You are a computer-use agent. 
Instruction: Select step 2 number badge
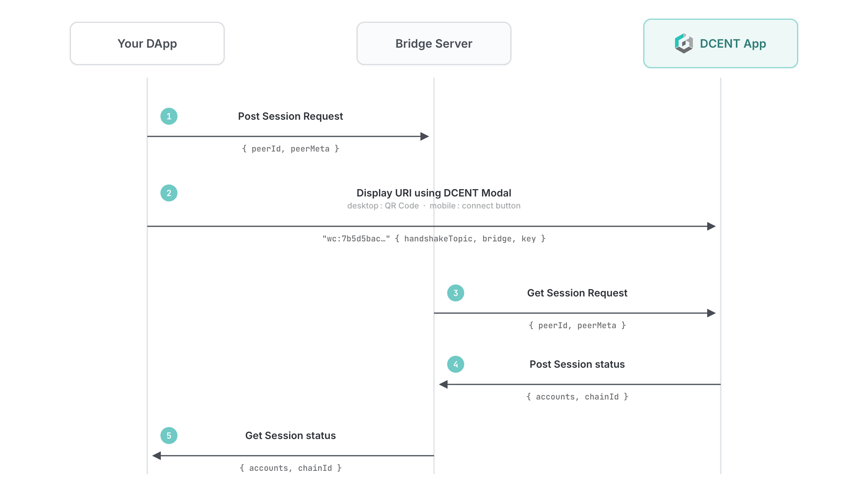(x=169, y=193)
